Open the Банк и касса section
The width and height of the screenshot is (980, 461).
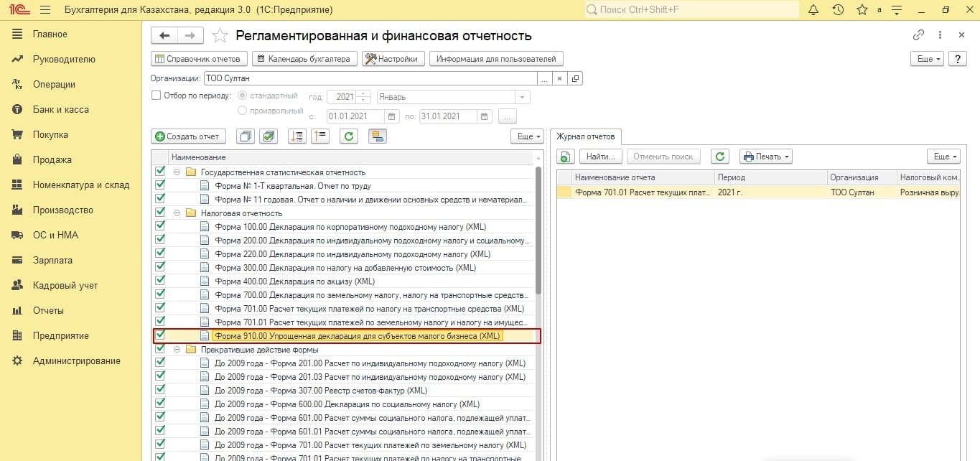pyautogui.click(x=60, y=109)
